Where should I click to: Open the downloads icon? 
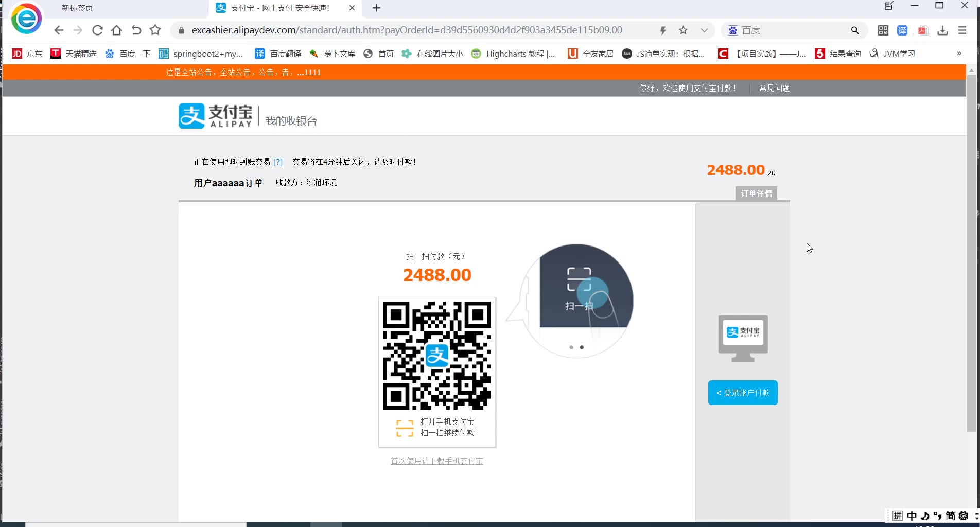[942, 30]
